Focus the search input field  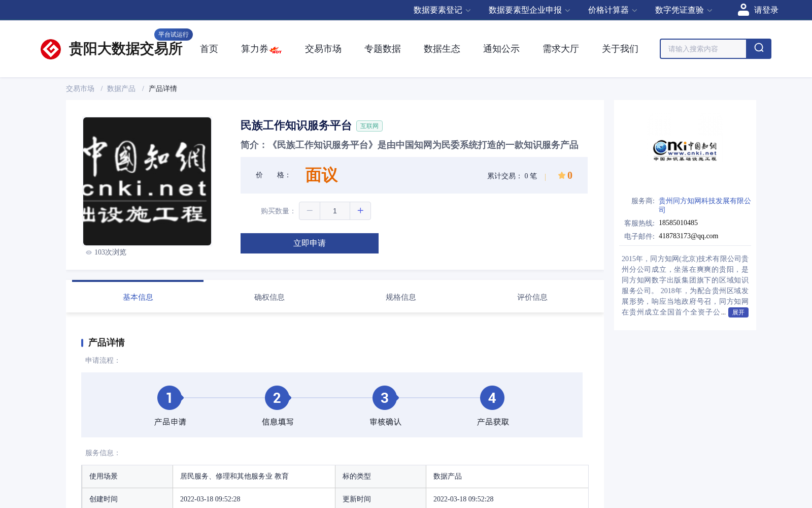coord(703,49)
